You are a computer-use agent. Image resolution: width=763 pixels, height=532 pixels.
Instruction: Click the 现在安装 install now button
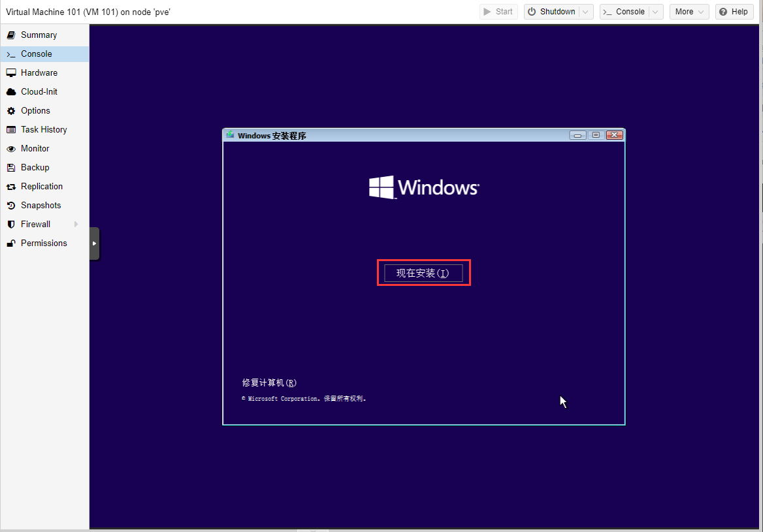tap(423, 273)
